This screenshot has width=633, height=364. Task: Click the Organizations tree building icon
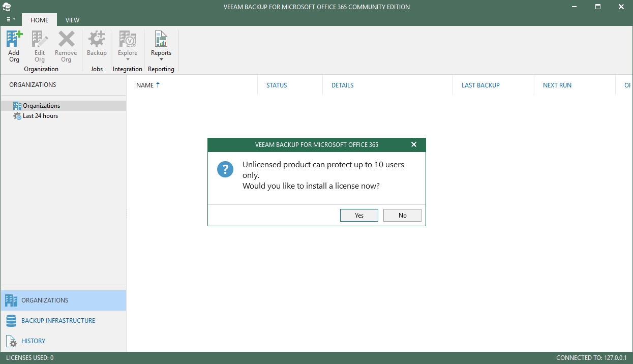click(17, 106)
